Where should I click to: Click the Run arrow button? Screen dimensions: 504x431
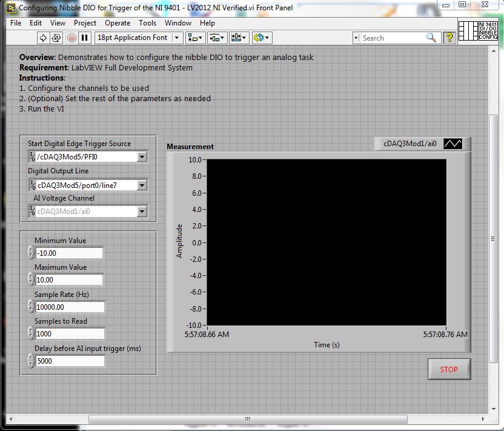pyautogui.click(x=43, y=38)
